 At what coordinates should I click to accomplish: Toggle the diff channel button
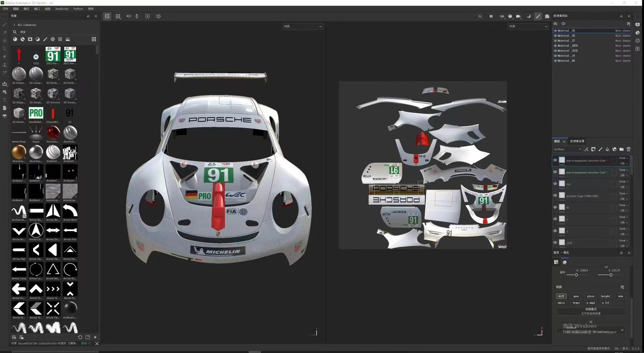(x=561, y=296)
